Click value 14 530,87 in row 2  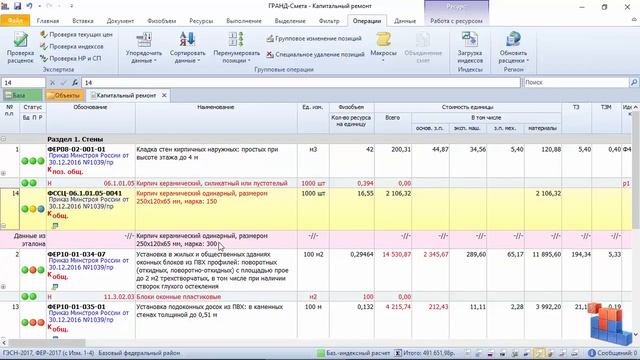pyautogui.click(x=396, y=254)
